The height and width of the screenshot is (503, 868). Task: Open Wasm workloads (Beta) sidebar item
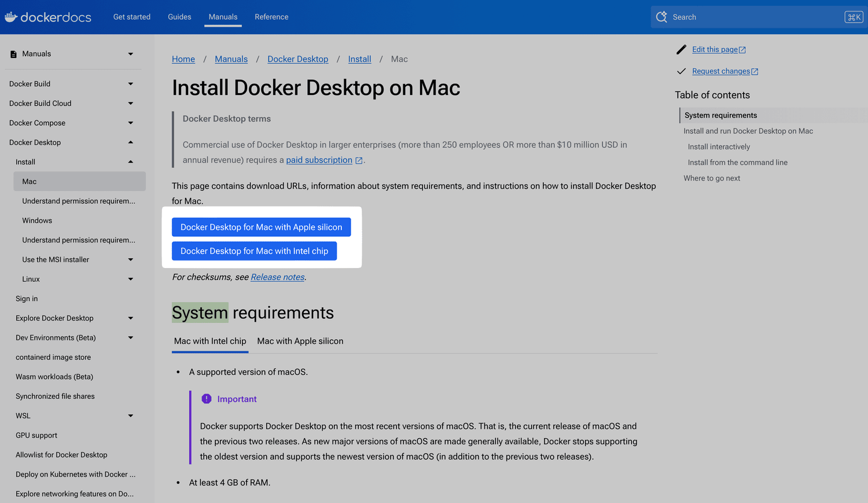(54, 377)
